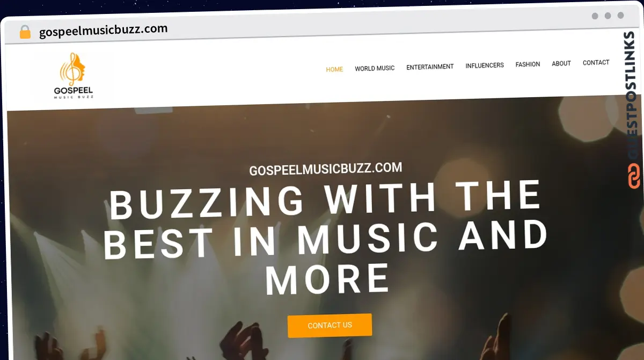The image size is (644, 360).
Task: Navigate to the INFLUENCERS page
Action: click(485, 66)
